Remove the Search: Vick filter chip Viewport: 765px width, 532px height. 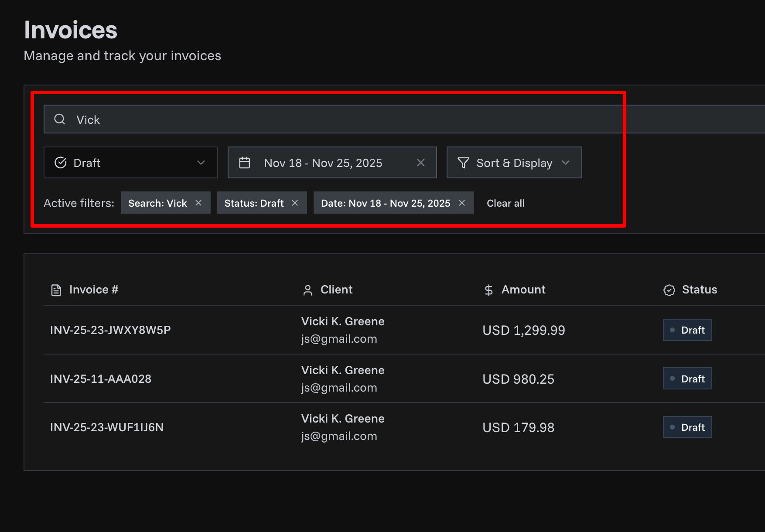coord(198,202)
